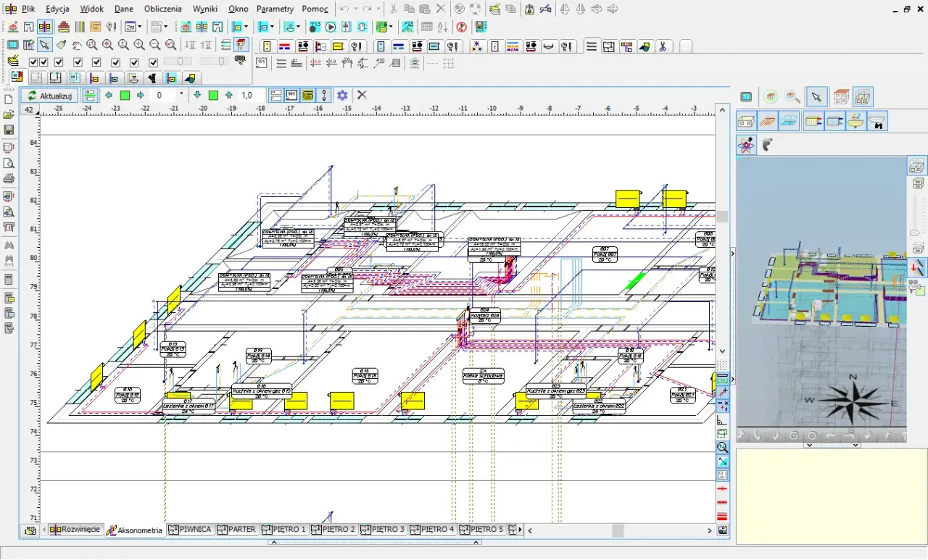Click the solid building view icon

pyautogui.click(x=840, y=97)
